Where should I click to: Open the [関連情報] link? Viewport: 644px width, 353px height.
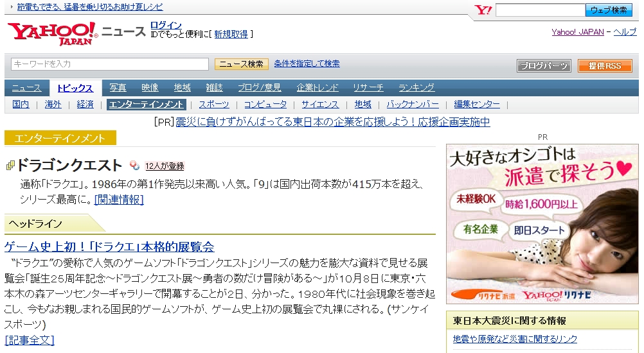119,200
